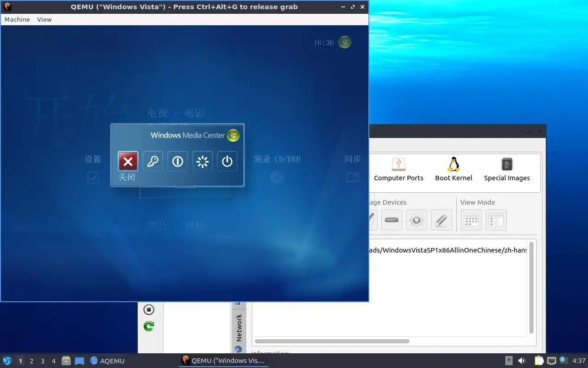Screen dimensions: 588x368
Task: Open the Machine menu in the QEMU window
Action: click(17, 19)
